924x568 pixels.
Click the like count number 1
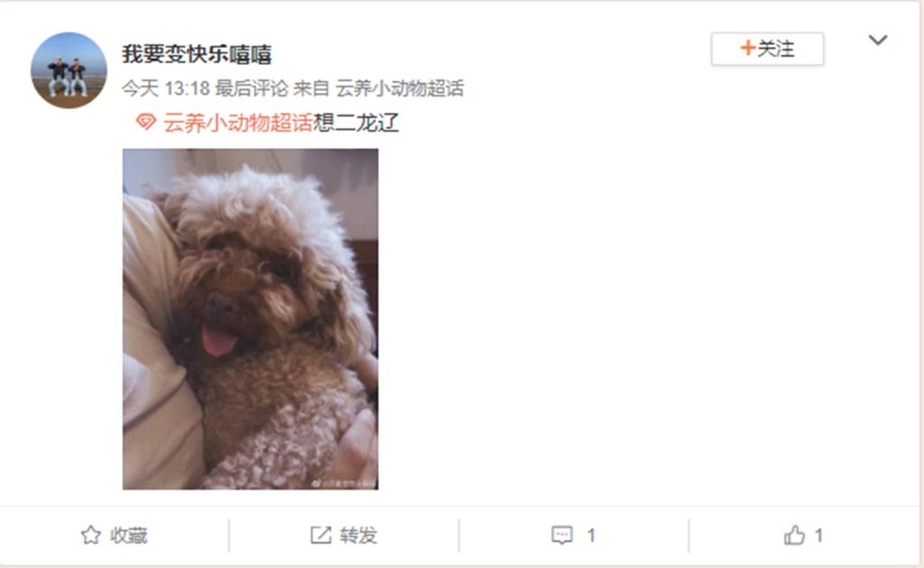point(818,535)
